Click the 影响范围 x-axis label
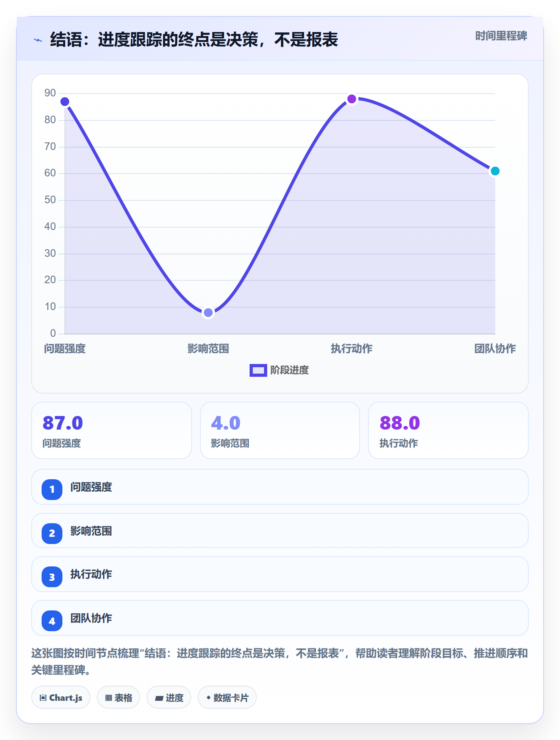Screen dimensions: 560x740 tap(208, 349)
